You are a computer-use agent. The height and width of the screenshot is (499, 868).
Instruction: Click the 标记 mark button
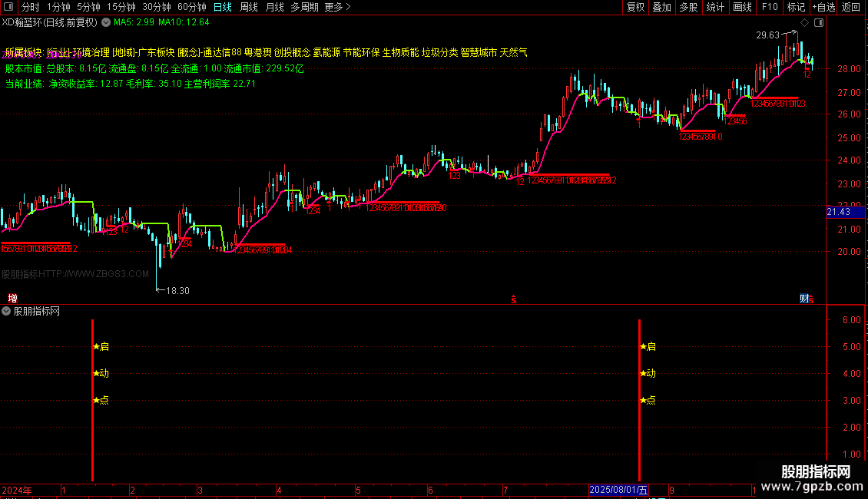(x=796, y=7)
